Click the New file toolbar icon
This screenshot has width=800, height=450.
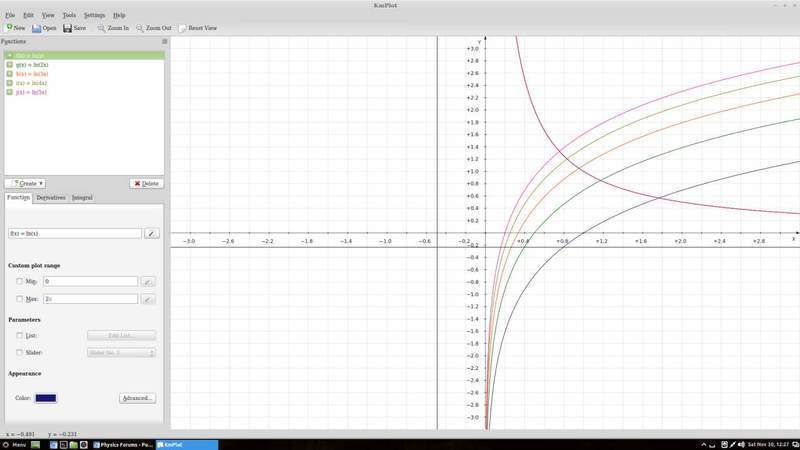9,28
